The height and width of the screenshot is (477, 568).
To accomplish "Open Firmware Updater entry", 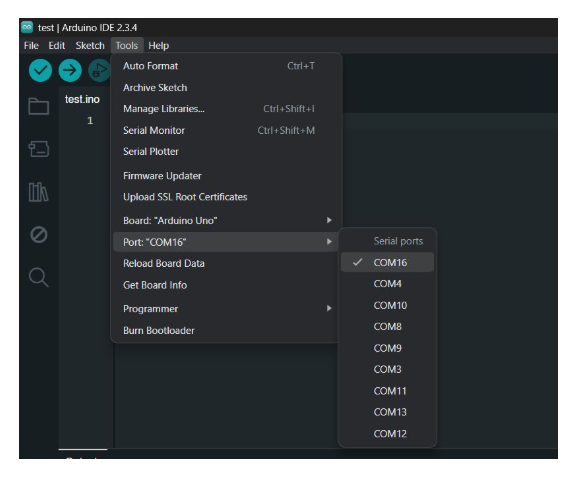I will (x=226, y=176).
